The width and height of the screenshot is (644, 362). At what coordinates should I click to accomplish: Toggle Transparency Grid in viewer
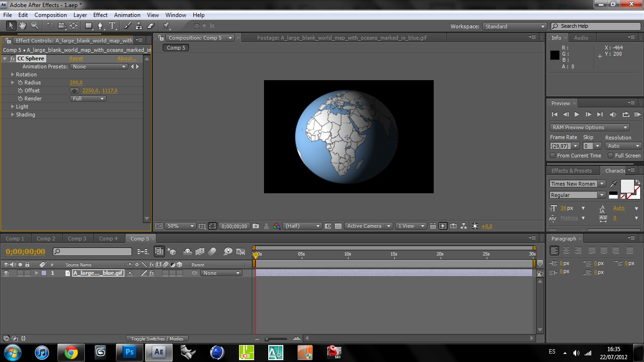click(x=339, y=226)
